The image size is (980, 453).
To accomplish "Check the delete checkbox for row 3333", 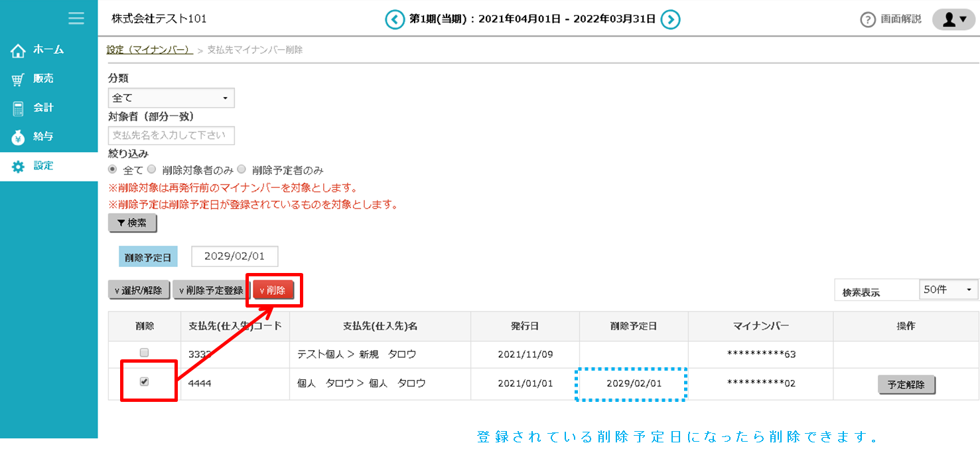I will tap(145, 353).
